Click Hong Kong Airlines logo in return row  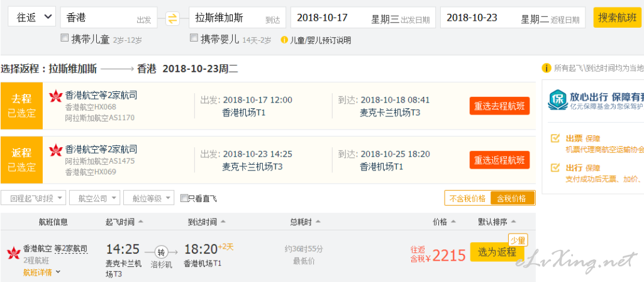[55, 150]
